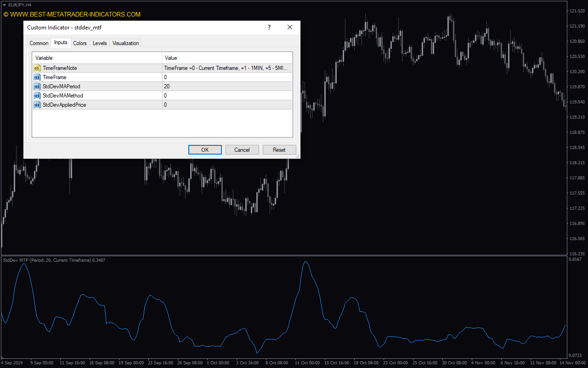Click the 121.520 price axis label

pos(577,11)
